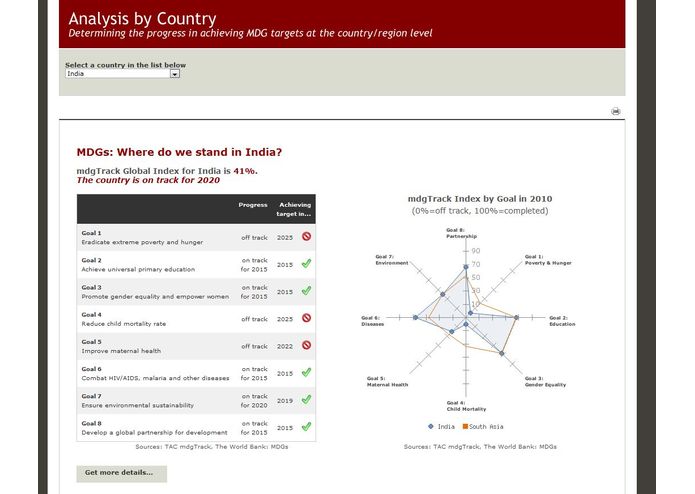Click Ensure environmental sustainability text
This screenshot has height=494, width=695.
click(x=137, y=405)
